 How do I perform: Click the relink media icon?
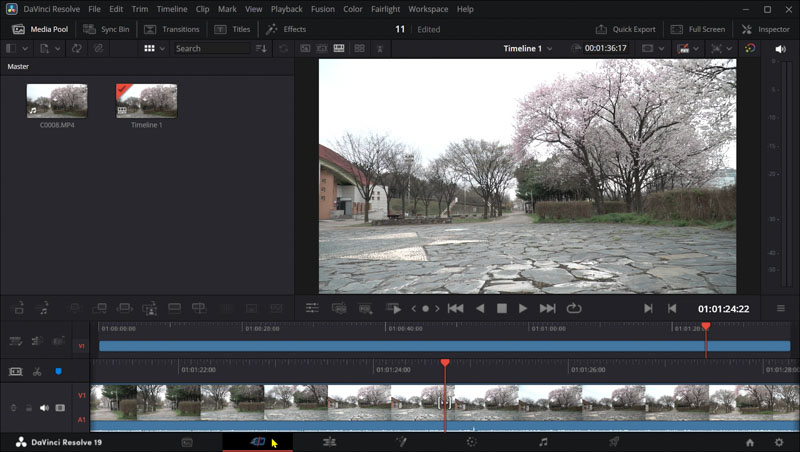click(98, 48)
